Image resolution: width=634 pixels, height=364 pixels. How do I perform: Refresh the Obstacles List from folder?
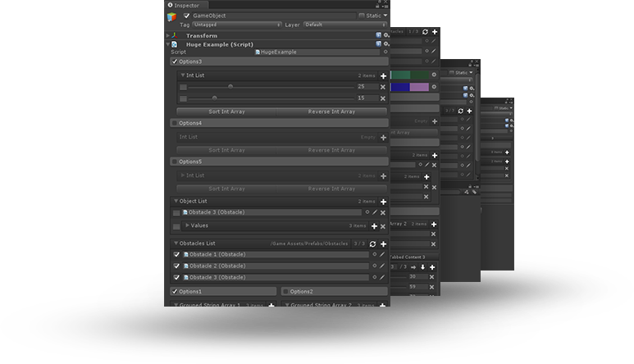pyautogui.click(x=372, y=244)
